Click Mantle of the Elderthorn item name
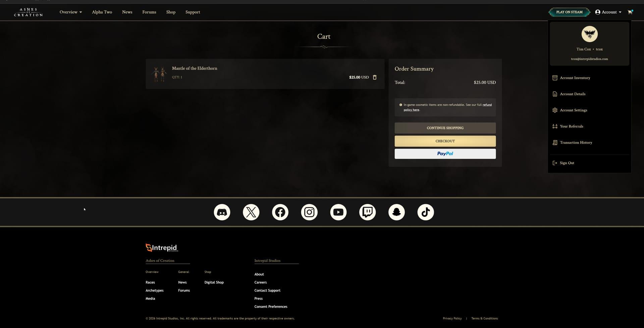The height and width of the screenshot is (328, 644). click(x=195, y=68)
